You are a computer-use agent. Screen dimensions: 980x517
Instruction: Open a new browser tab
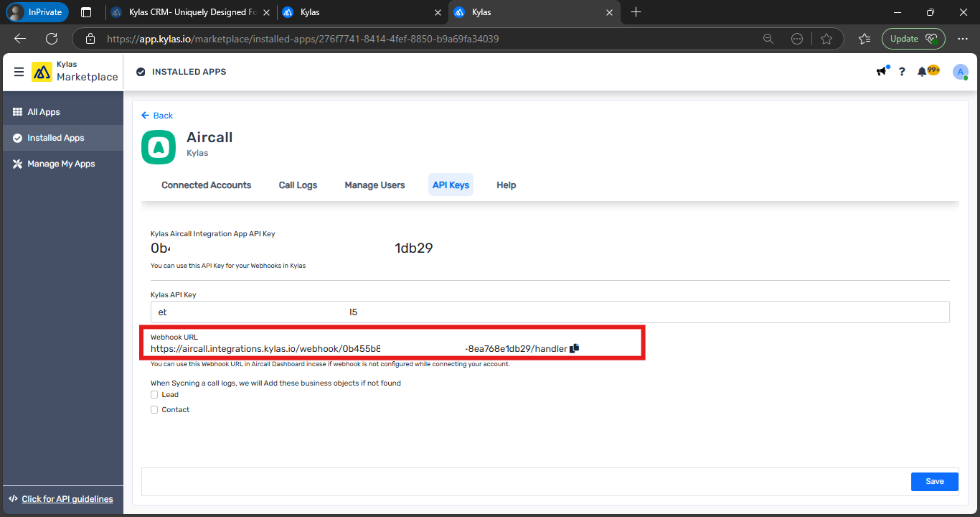pyautogui.click(x=636, y=12)
